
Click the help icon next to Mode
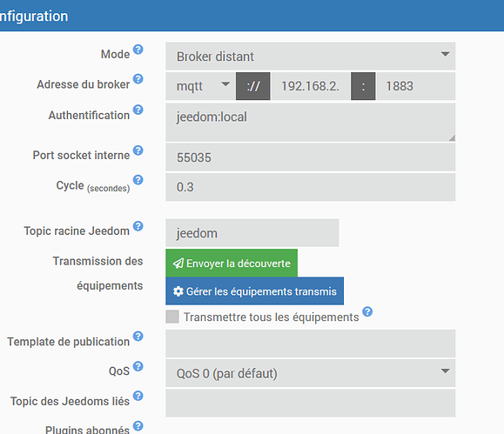click(138, 50)
